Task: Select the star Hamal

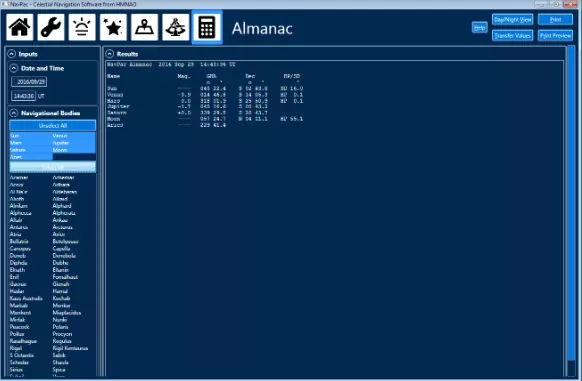Action: (x=60, y=292)
